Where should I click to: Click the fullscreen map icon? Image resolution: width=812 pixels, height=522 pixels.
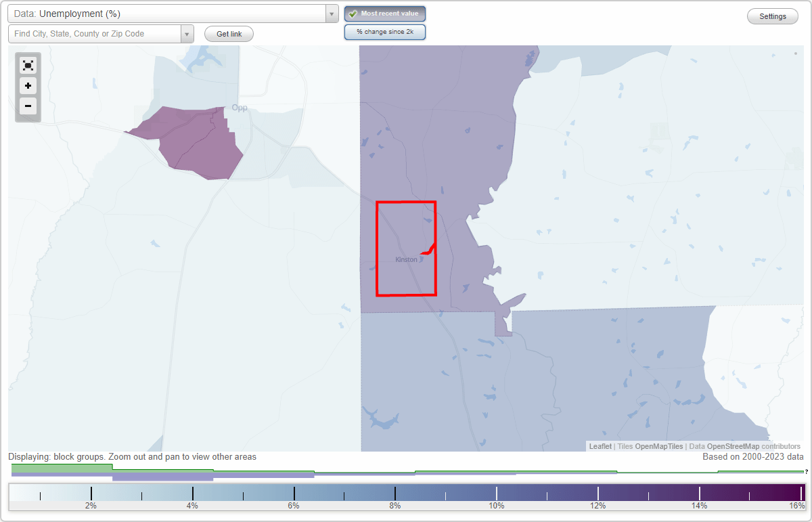tap(28, 65)
